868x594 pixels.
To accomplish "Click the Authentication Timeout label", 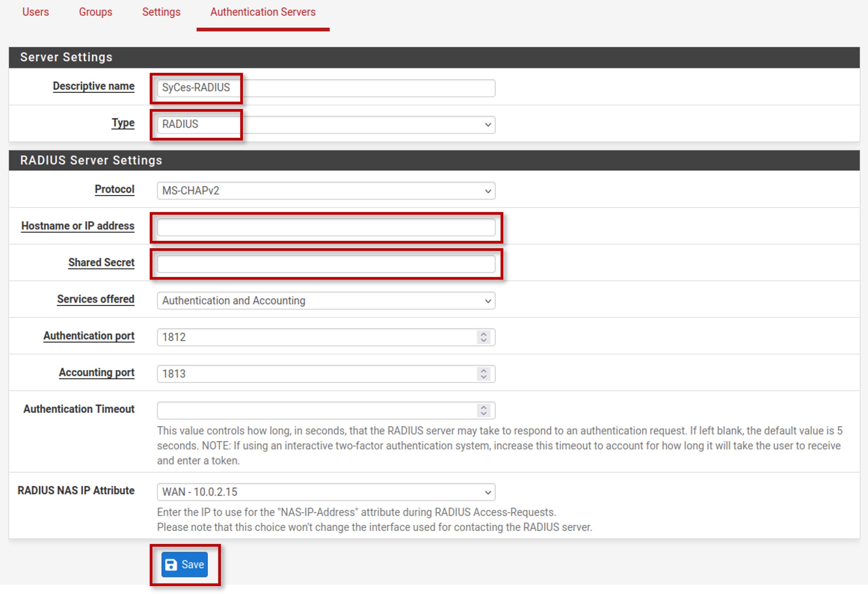I will [x=79, y=409].
